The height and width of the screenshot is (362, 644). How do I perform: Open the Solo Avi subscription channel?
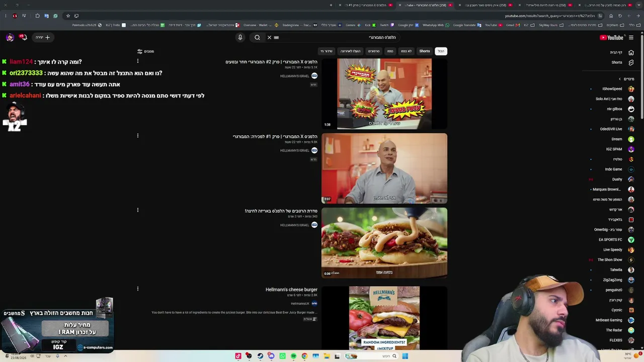612,99
